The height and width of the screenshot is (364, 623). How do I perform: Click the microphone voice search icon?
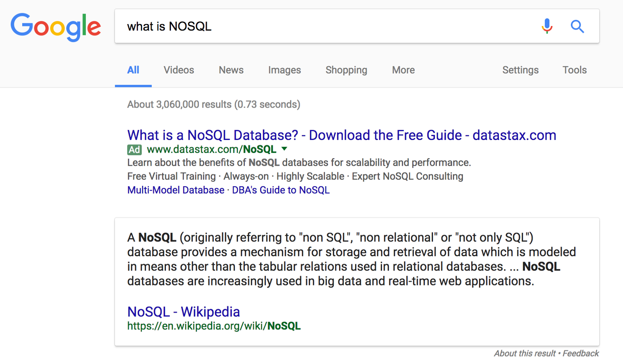[x=547, y=26]
